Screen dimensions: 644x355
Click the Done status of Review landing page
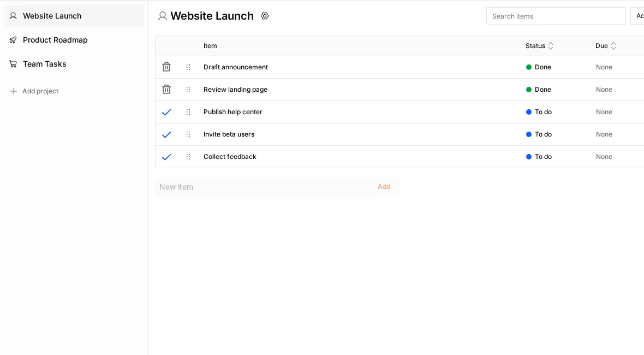539,90
